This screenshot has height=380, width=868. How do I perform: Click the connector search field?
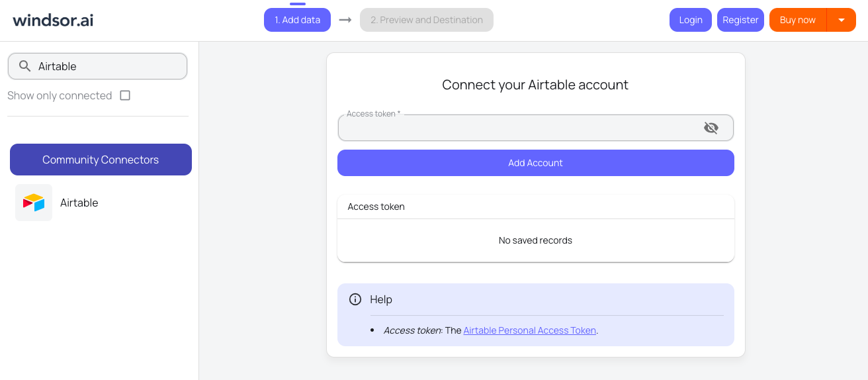click(x=97, y=66)
